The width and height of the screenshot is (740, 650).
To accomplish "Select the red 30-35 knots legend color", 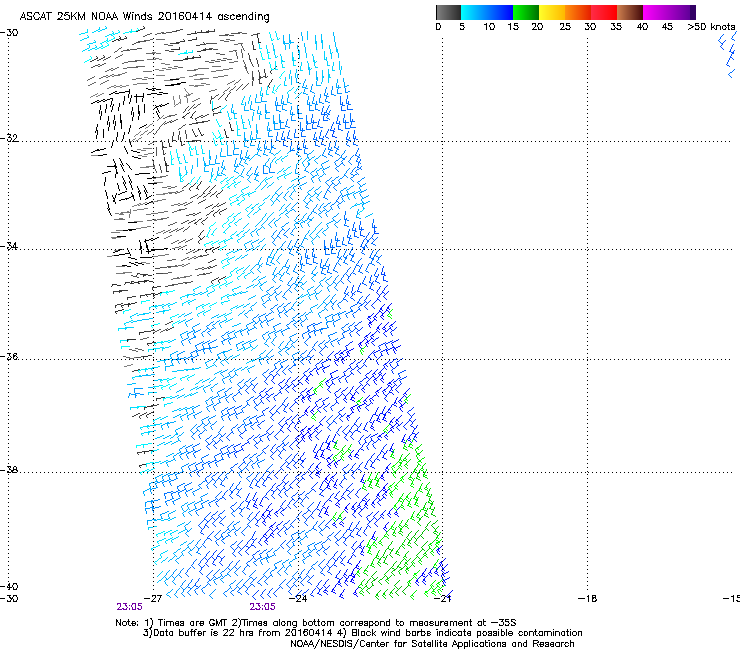I will [x=604, y=12].
